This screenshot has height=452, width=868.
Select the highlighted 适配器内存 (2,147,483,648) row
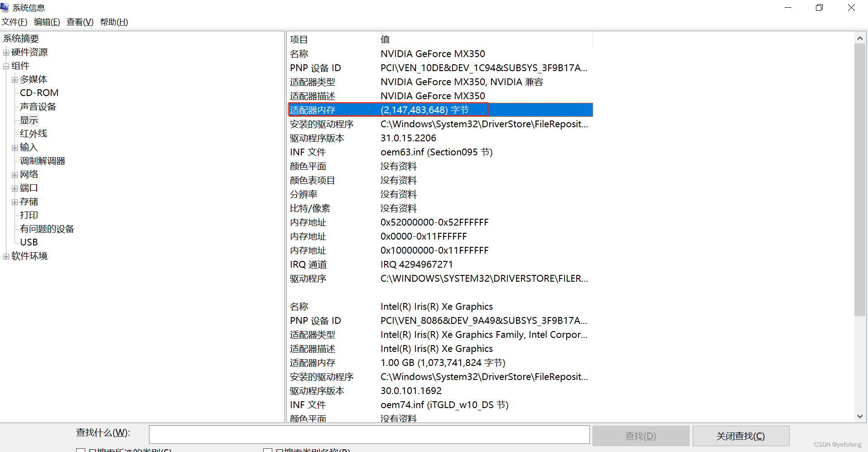pyautogui.click(x=440, y=110)
